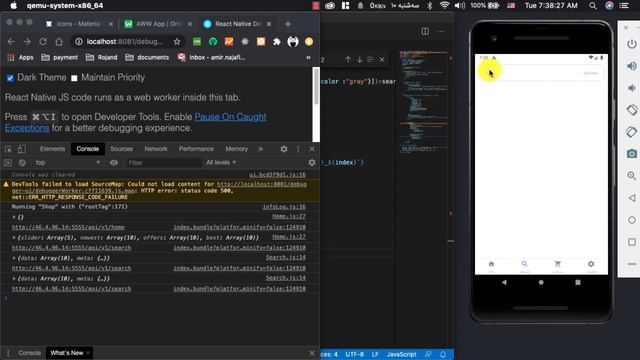The image size is (640, 360).
Task: Expand the second '{data: Array(10), meta}' entry
Action: coord(14,278)
